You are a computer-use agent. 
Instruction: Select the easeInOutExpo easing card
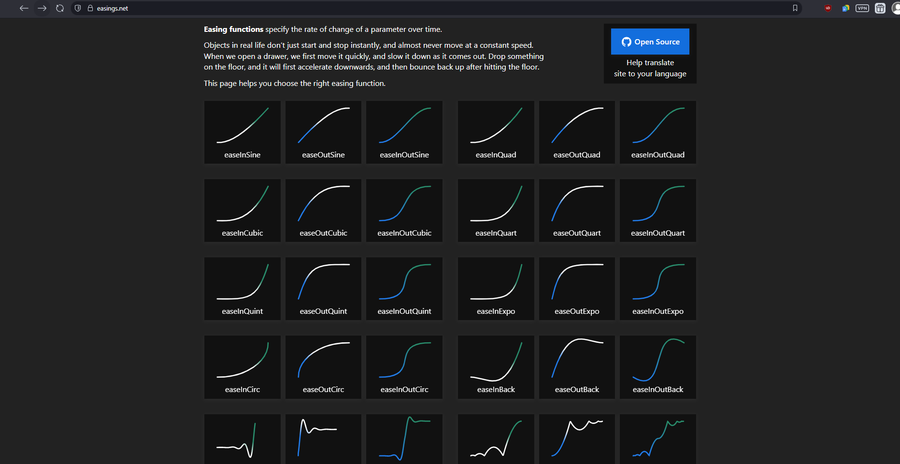click(658, 288)
